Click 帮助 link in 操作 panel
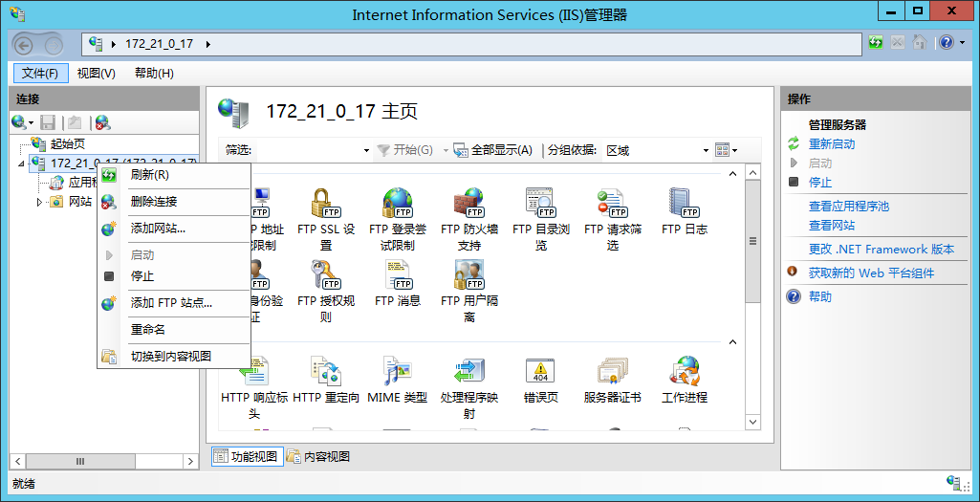This screenshot has width=980, height=502. coord(820,296)
